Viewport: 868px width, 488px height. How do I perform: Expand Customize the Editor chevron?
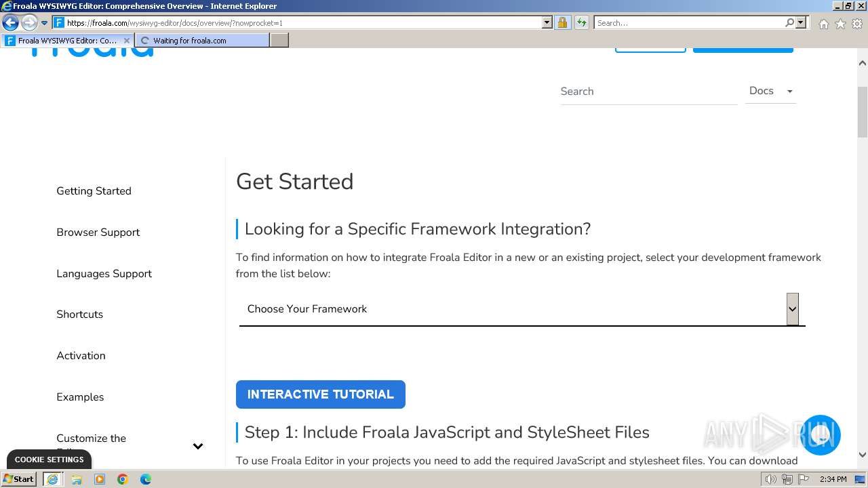click(x=198, y=446)
